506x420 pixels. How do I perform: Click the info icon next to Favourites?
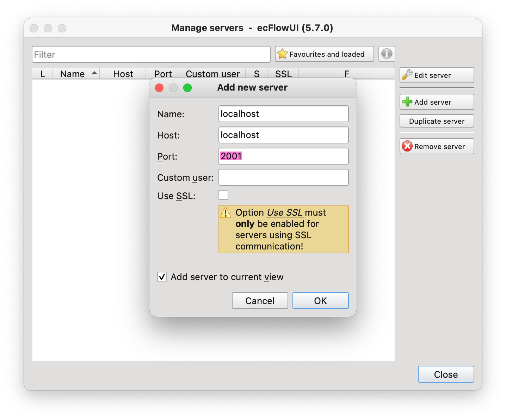387,54
